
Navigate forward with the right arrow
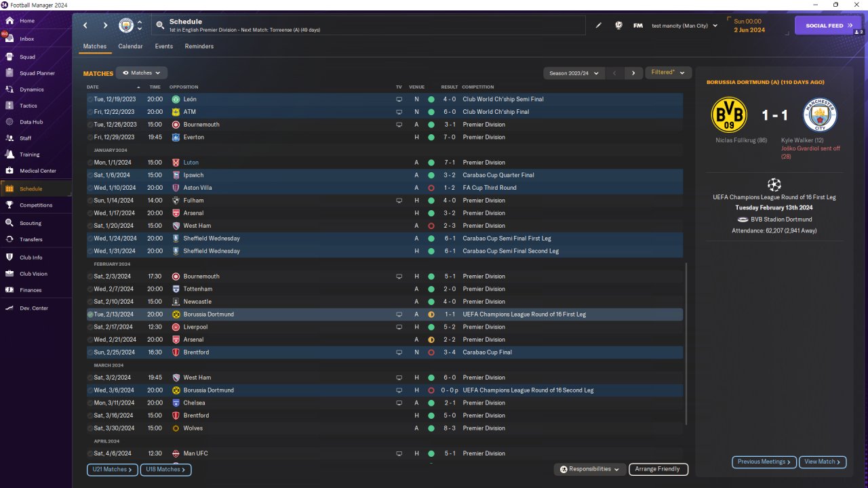point(105,26)
